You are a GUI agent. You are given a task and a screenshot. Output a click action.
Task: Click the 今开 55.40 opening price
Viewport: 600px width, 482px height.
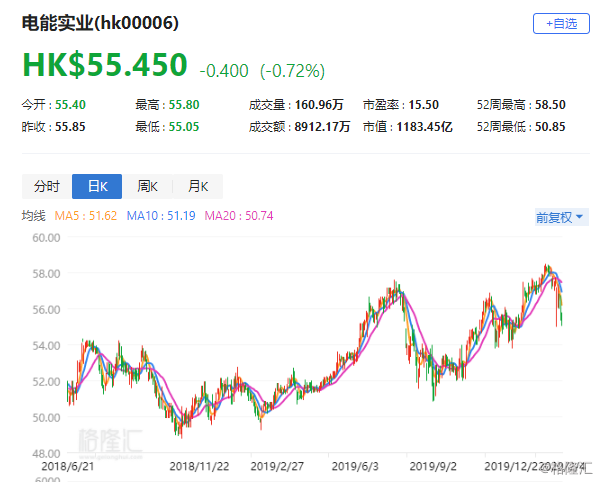point(54,104)
